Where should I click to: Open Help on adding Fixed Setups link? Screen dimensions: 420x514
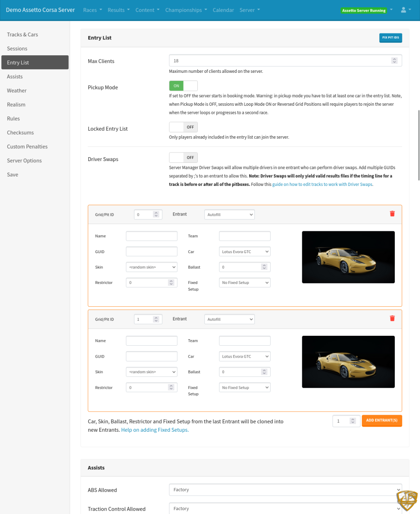tap(155, 430)
